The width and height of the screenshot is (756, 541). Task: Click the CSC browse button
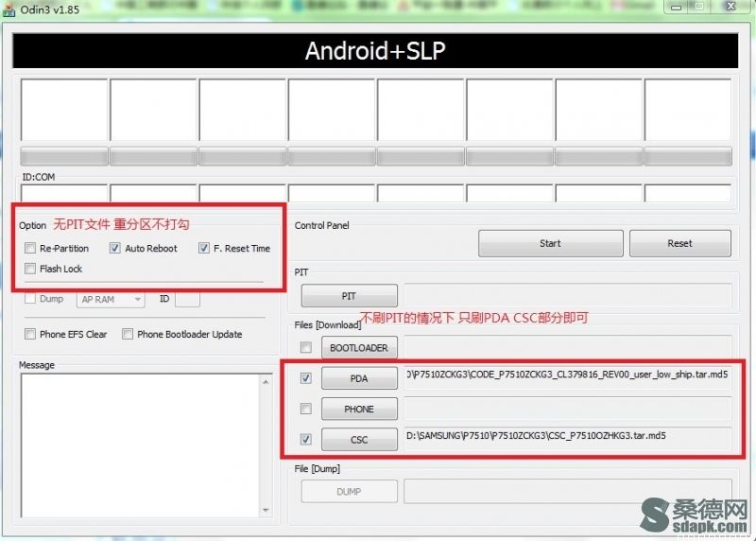pos(359,440)
